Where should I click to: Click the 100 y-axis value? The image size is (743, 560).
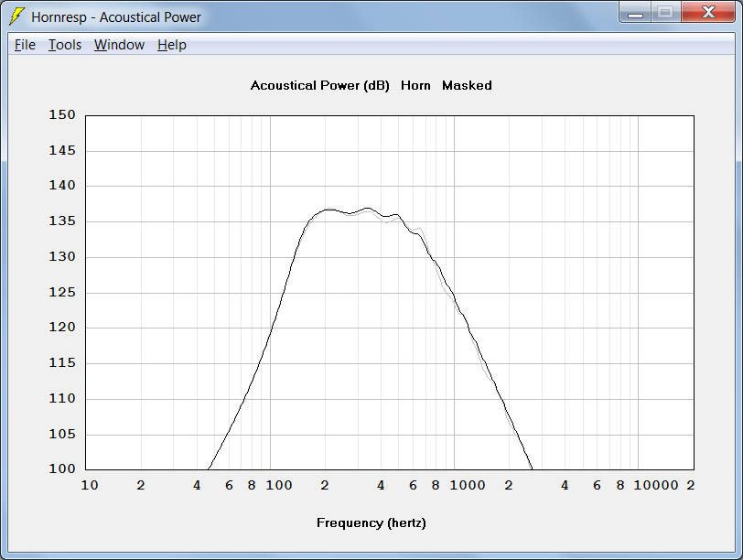(62, 469)
